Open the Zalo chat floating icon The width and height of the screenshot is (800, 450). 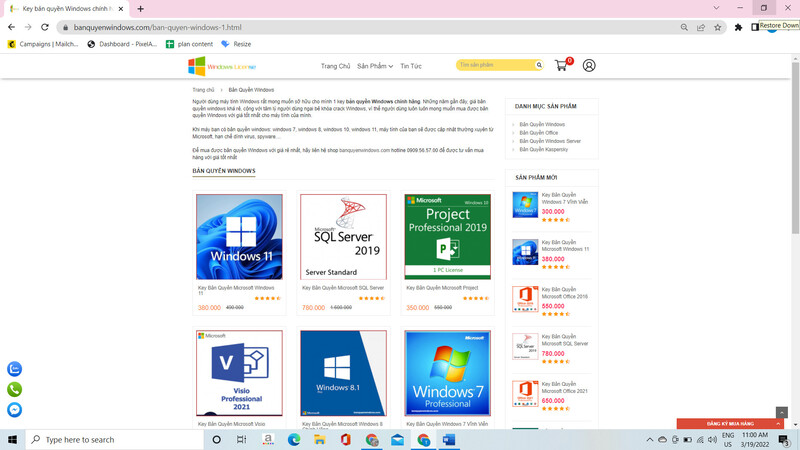coord(14,368)
